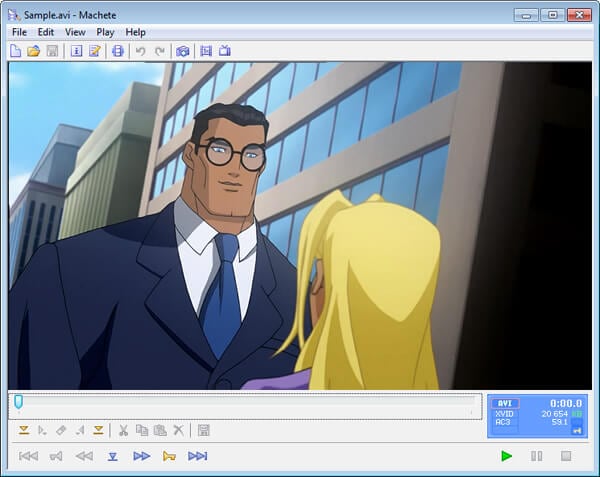Click the new file icon in toolbar

(16, 51)
